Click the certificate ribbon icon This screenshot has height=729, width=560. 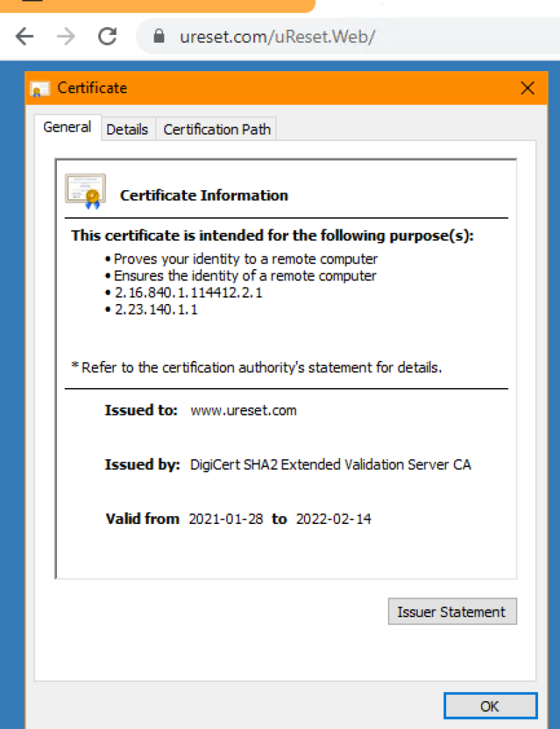[85, 191]
